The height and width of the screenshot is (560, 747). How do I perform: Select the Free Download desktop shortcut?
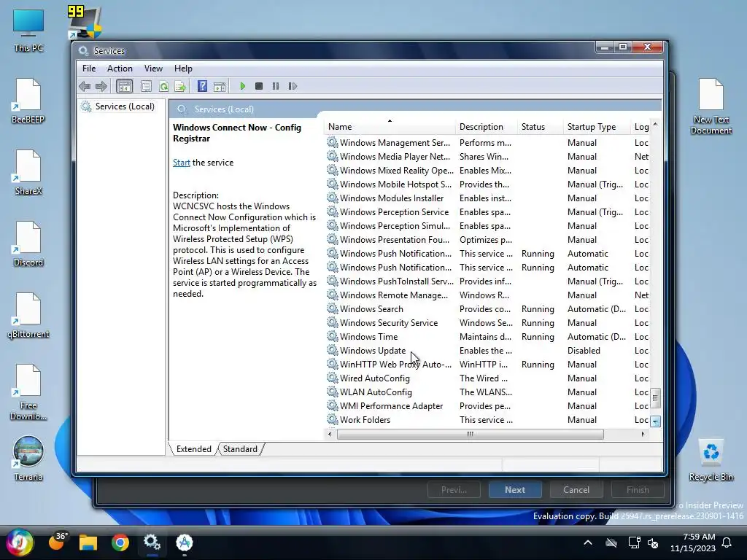[x=28, y=392]
